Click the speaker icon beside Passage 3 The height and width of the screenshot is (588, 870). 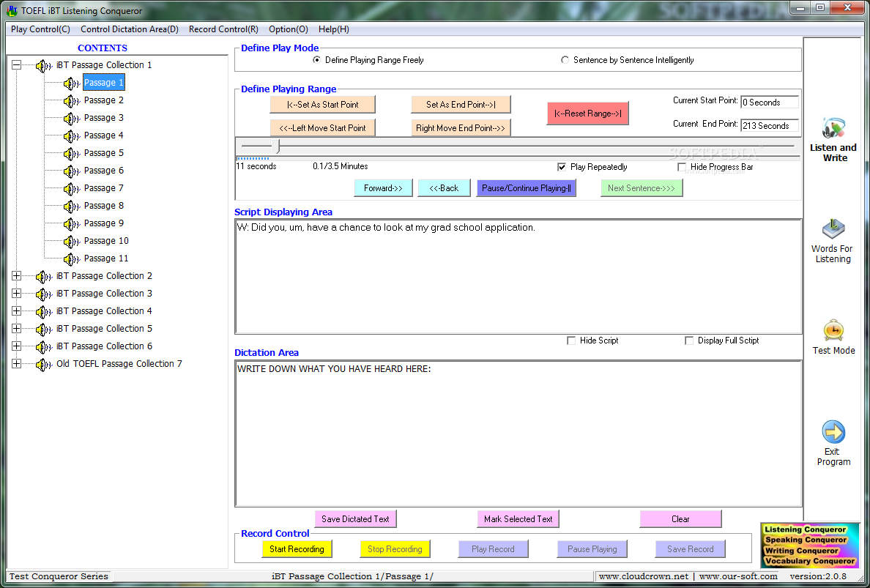(72, 118)
